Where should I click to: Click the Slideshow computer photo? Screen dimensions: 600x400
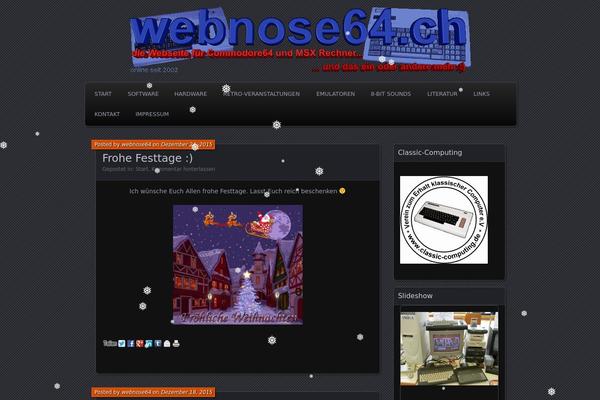pos(449,349)
